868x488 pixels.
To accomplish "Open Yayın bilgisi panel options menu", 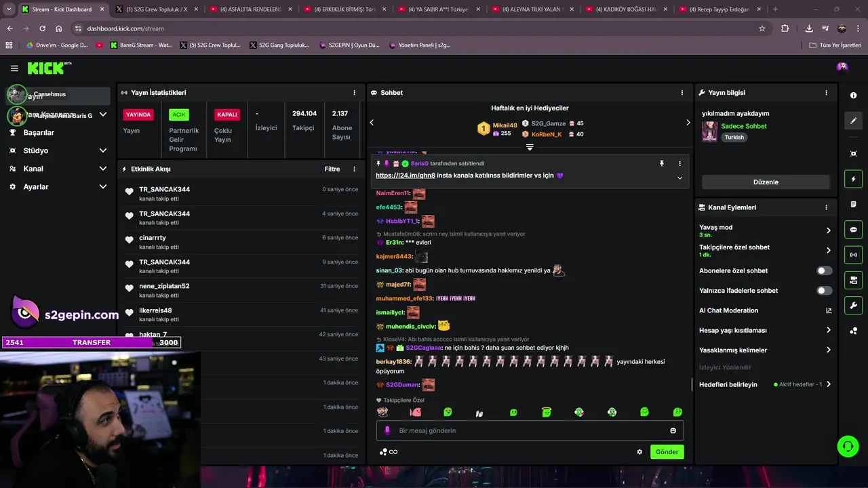I will (x=826, y=93).
